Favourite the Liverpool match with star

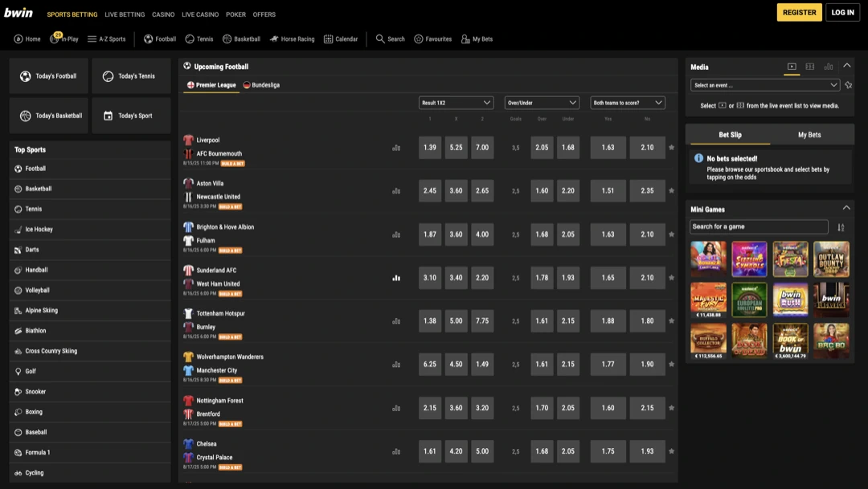pyautogui.click(x=671, y=148)
